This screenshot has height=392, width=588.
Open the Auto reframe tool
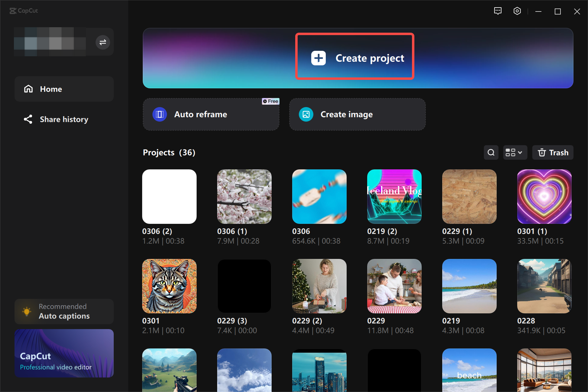tap(211, 114)
